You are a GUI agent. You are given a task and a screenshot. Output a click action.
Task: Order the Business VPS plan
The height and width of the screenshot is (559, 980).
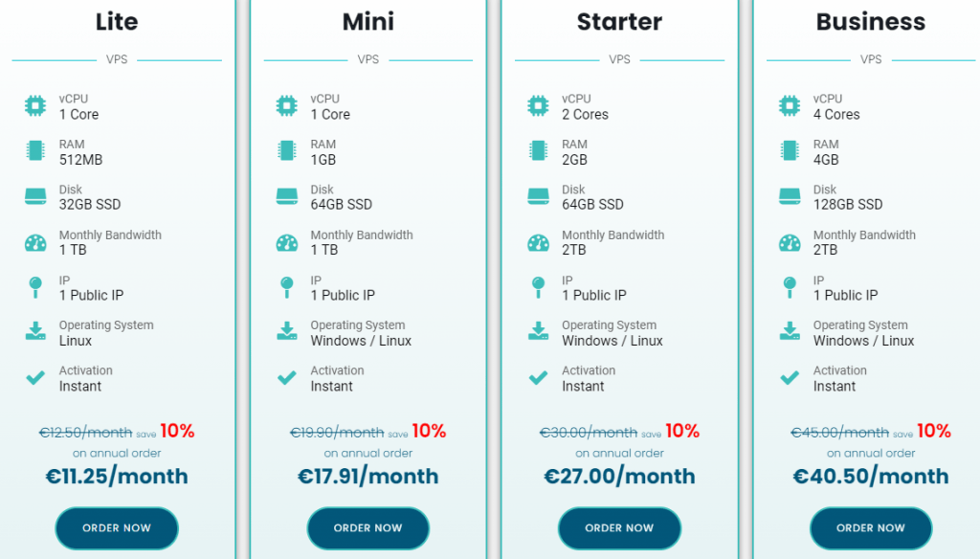pyautogui.click(x=871, y=528)
